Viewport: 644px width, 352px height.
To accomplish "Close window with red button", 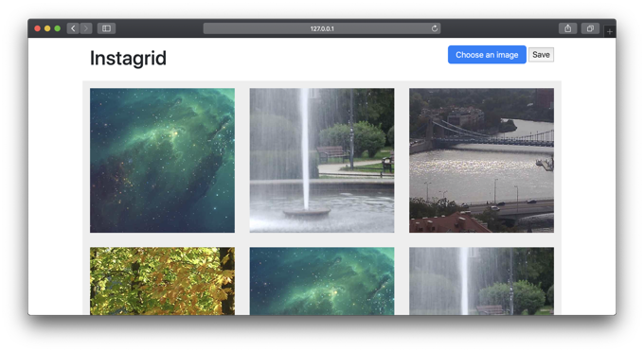I will pyautogui.click(x=37, y=28).
